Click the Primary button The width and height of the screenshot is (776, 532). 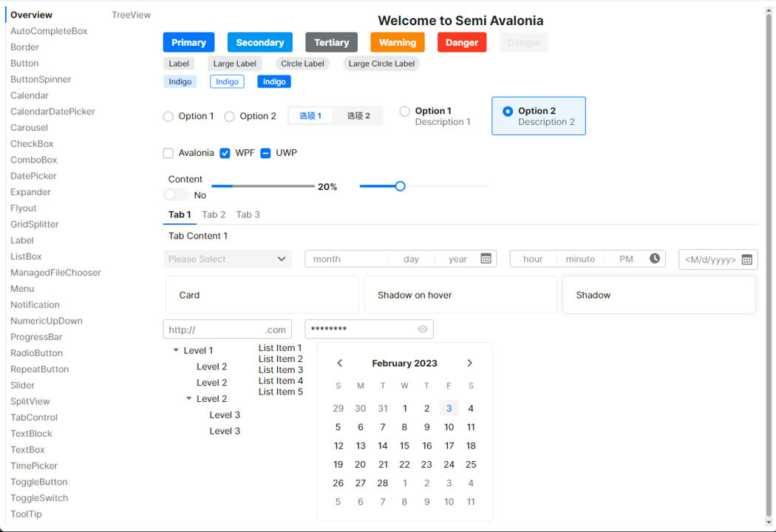point(188,42)
